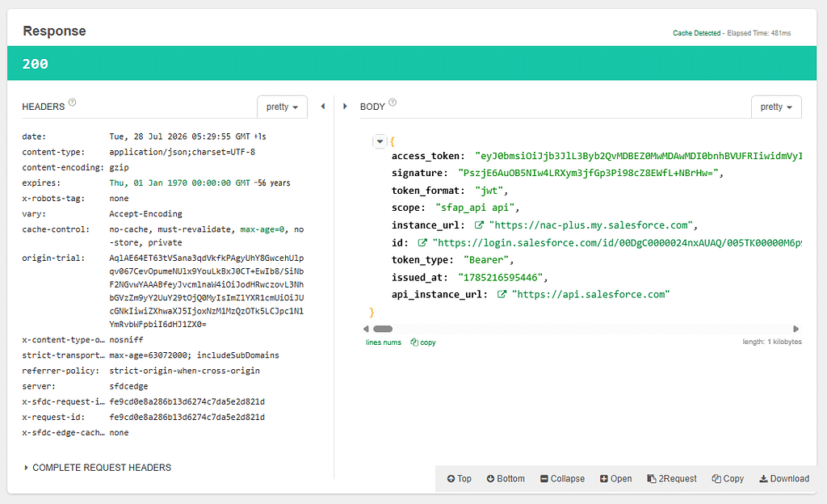Click the Response heading
The image size is (827, 504).
(54, 31)
